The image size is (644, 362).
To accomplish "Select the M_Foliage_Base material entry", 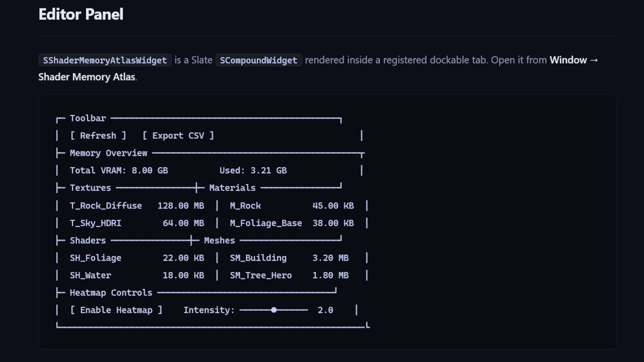I will pos(292,223).
